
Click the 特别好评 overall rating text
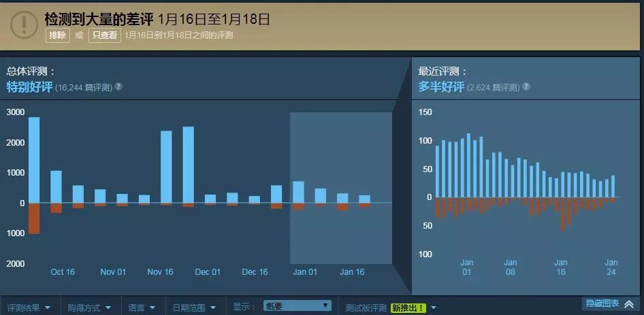(x=29, y=87)
